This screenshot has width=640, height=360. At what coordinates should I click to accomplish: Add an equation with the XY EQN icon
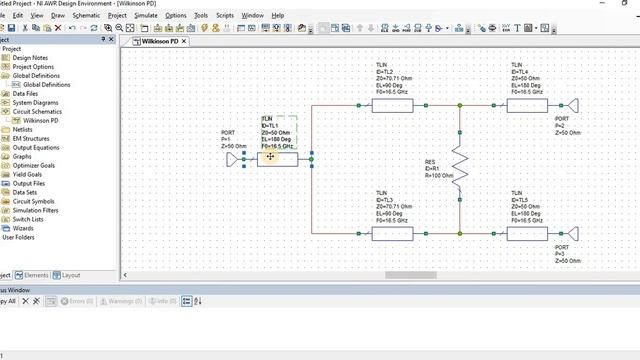(506, 28)
